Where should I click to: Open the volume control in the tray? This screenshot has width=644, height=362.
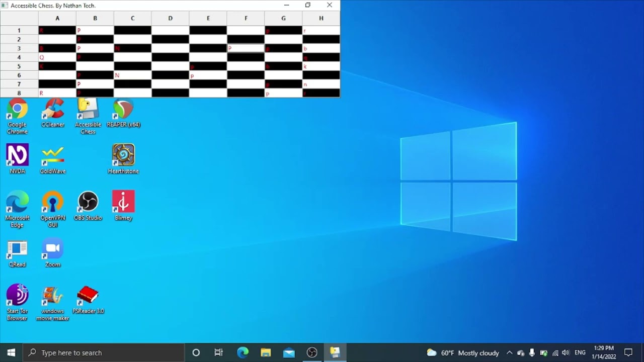(x=566, y=352)
